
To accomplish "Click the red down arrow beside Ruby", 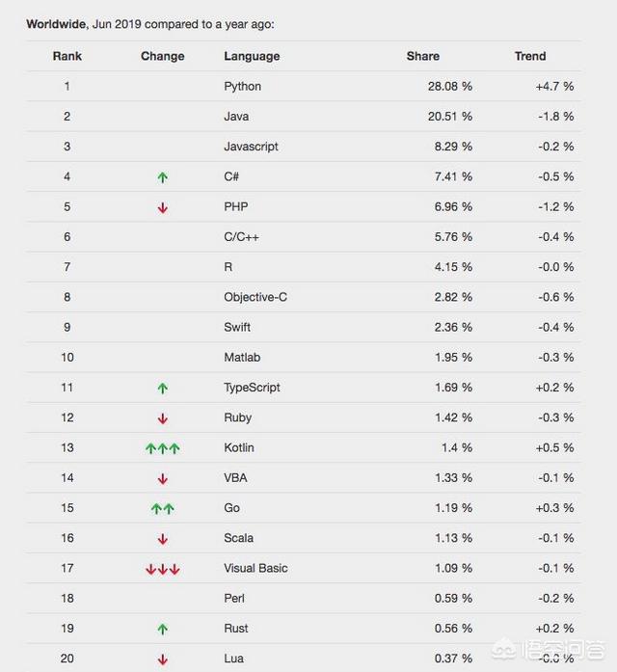I will pos(162,418).
